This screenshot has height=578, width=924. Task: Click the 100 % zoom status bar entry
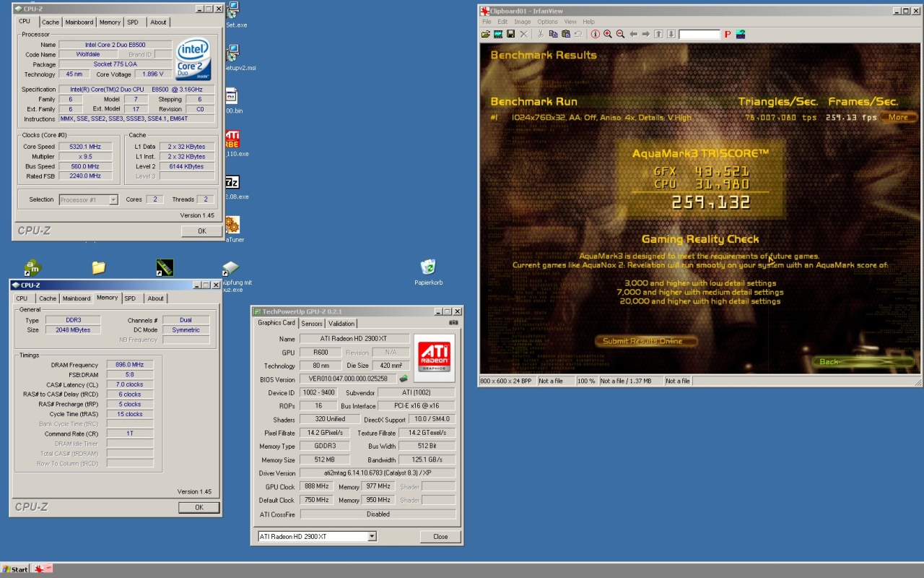pos(587,381)
